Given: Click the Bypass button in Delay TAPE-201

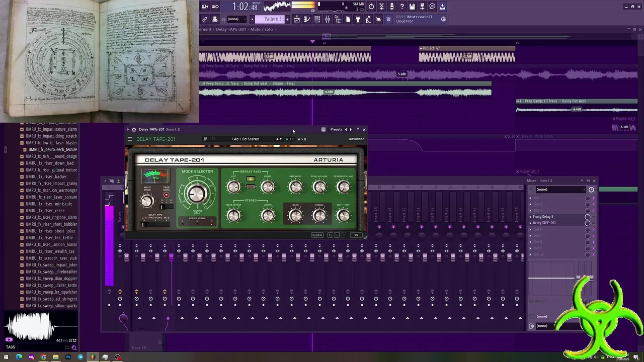Looking at the screenshot, I should click(x=317, y=235).
